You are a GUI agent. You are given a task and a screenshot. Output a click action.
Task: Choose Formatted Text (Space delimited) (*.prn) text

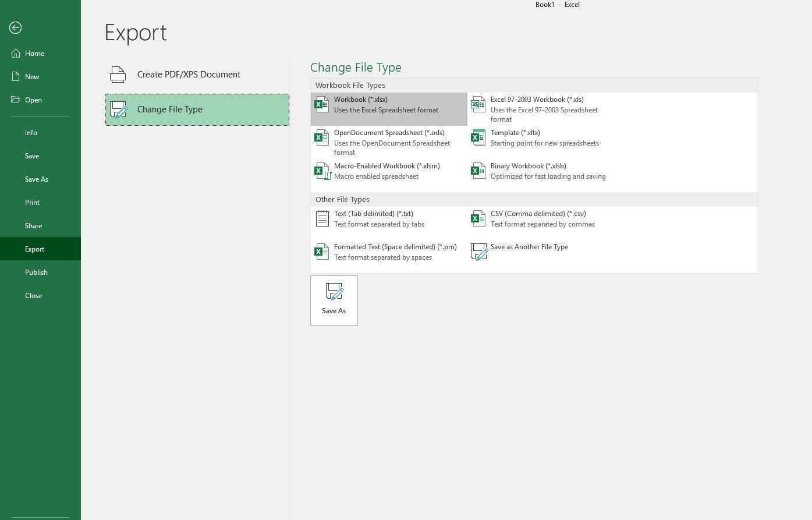click(x=395, y=247)
